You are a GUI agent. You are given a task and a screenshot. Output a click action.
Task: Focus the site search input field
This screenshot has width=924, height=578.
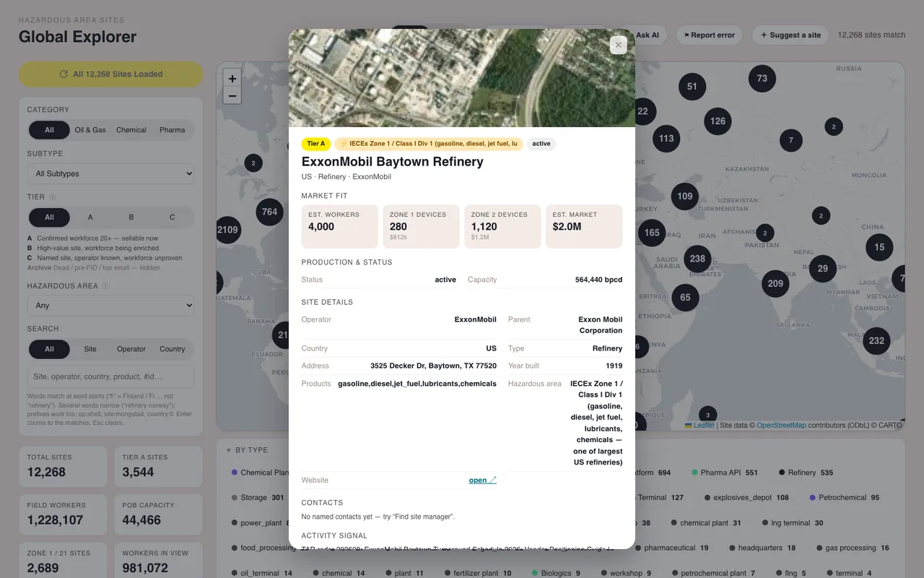click(x=111, y=376)
